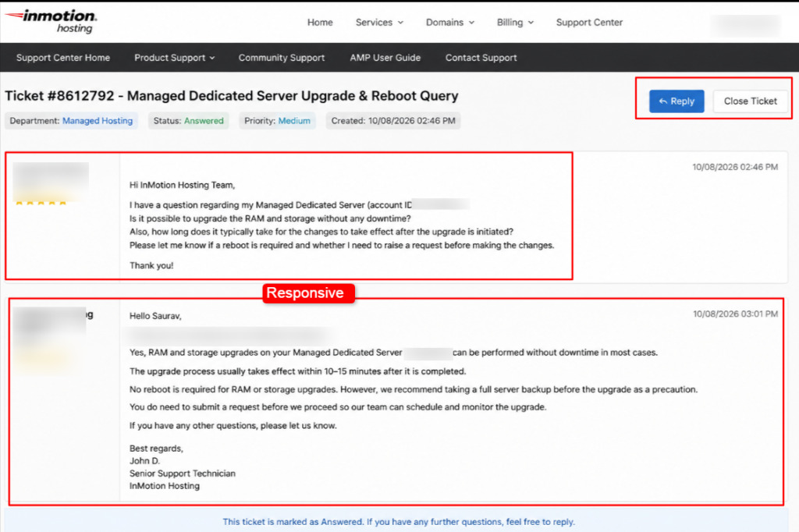Image resolution: width=799 pixels, height=532 pixels.
Task: Click the InMotion Hosting logo
Action: pyautogui.click(x=51, y=21)
